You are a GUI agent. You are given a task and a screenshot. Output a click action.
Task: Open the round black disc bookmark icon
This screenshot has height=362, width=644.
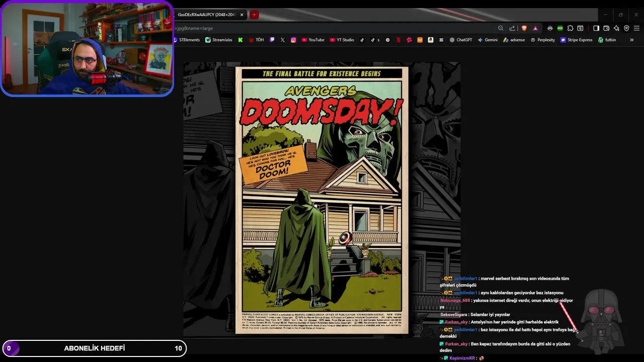click(x=387, y=40)
